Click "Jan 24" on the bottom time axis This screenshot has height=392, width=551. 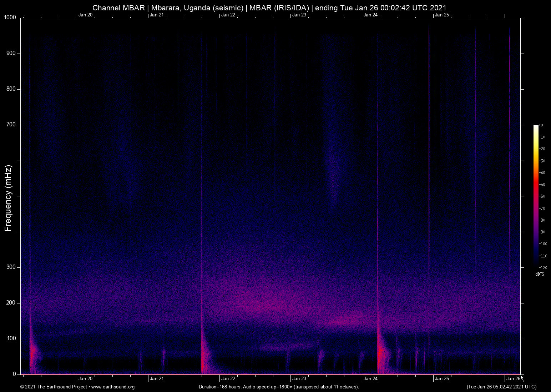point(370,378)
